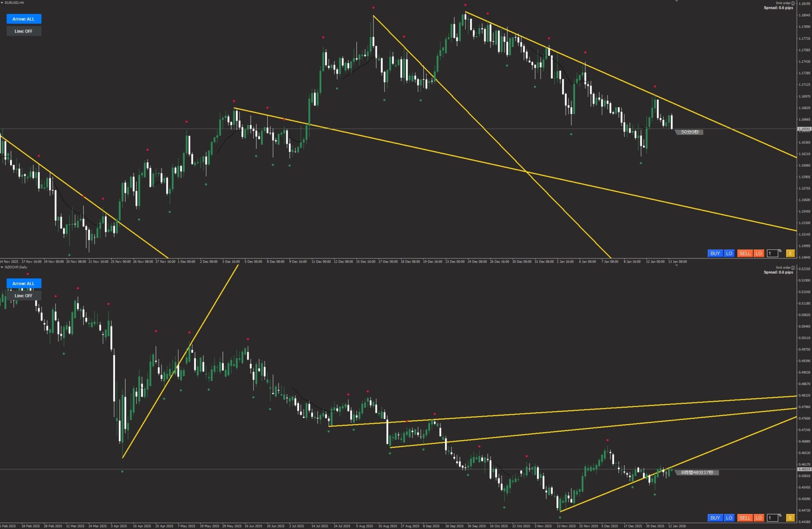
Task: Toggle Arrow: ALL button on EURUSD chart
Action: tap(24, 19)
